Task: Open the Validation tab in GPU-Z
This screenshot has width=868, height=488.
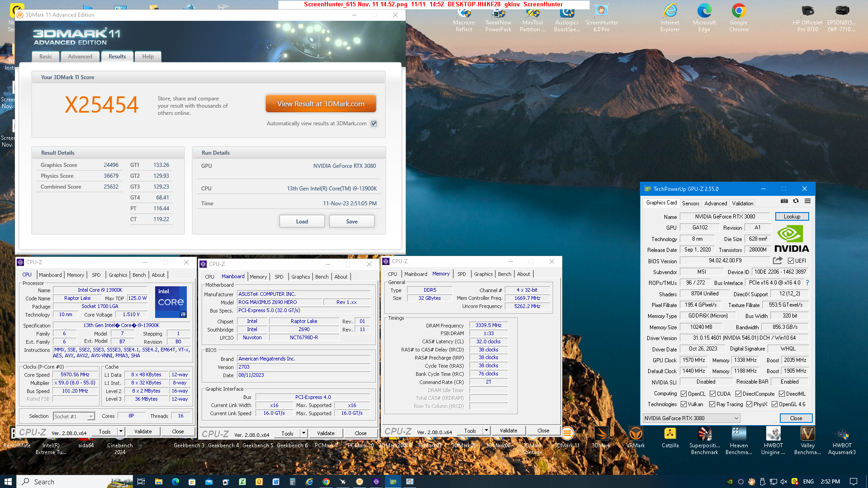Action: pyautogui.click(x=743, y=203)
